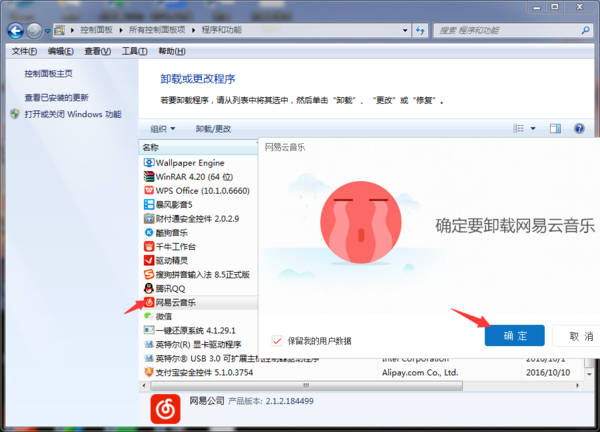Screen dimensions: 600x432
Task: Toggle 保留我的用户数据 checkbox
Action: (277, 341)
